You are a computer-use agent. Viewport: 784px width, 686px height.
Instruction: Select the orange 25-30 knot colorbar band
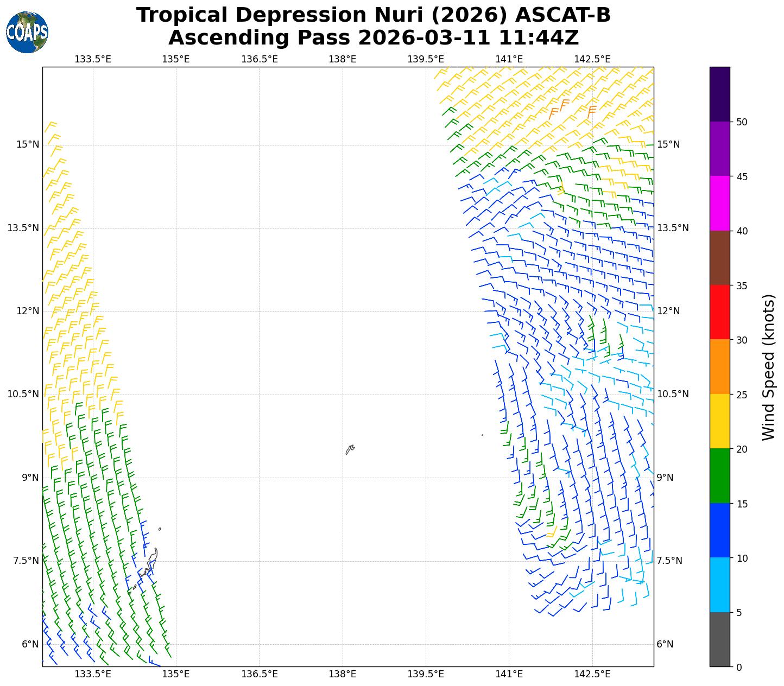coord(720,367)
